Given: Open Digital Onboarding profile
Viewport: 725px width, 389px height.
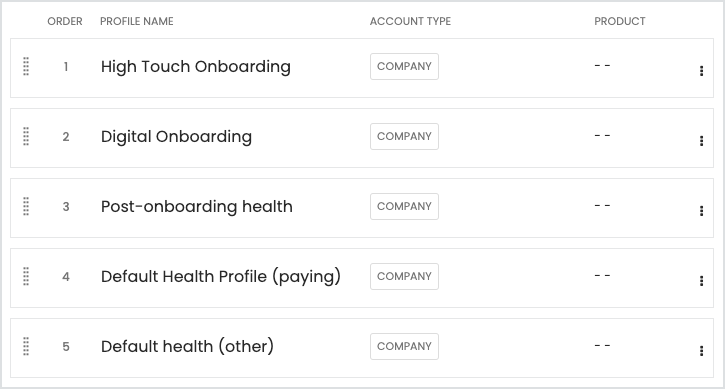Looking at the screenshot, I should tap(176, 137).
